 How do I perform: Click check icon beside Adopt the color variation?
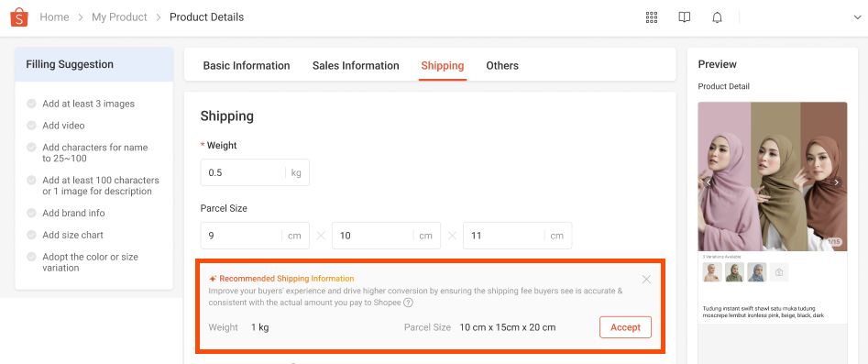[x=31, y=257]
